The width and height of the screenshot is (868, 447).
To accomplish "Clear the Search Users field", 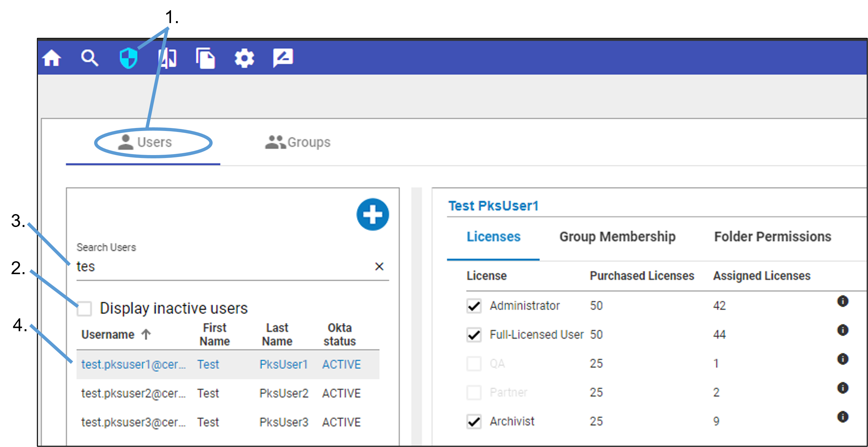I will click(379, 267).
